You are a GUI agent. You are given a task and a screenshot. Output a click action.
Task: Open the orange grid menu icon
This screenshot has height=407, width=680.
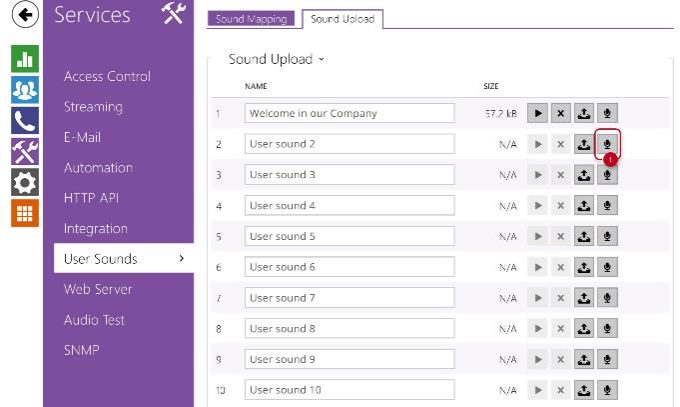(x=25, y=213)
